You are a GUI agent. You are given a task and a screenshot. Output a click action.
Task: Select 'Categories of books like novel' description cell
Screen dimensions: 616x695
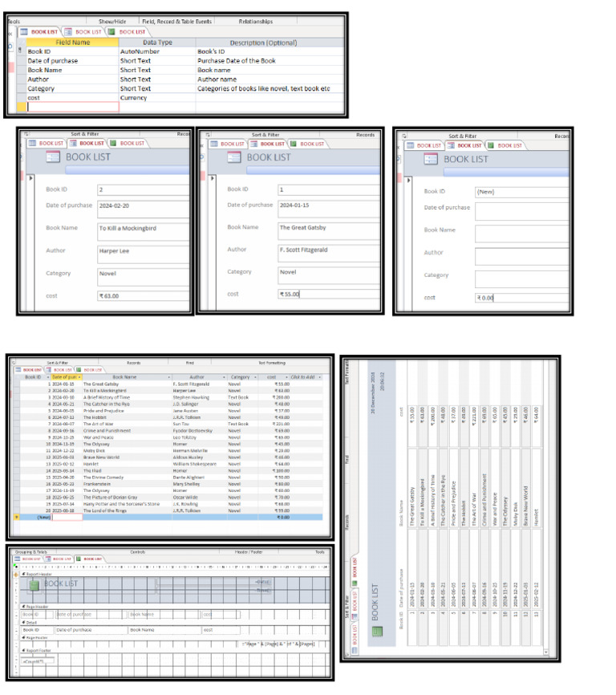(269, 88)
